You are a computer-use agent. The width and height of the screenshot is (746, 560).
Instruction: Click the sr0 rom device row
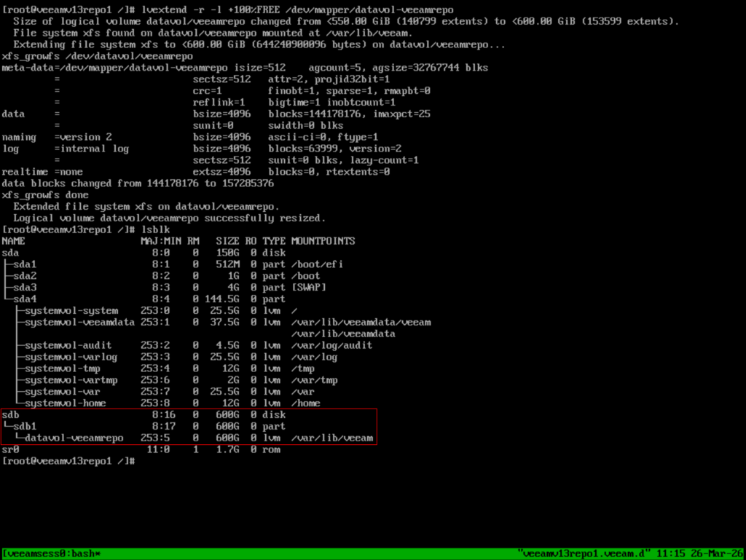click(11, 450)
